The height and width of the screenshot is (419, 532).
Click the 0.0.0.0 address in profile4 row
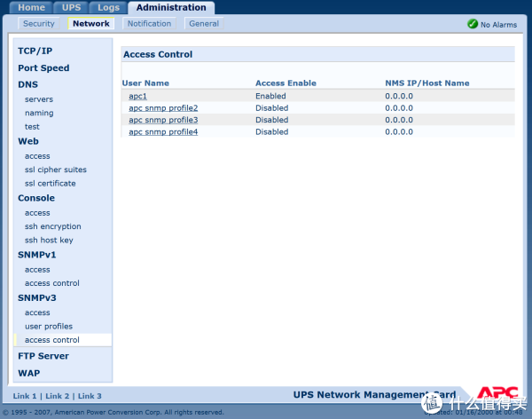399,132
